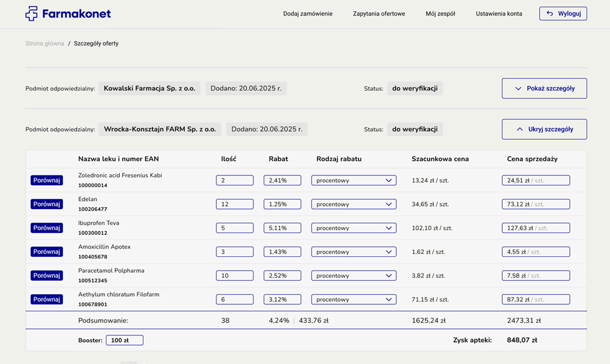Open discount type dropdown for Edelan
Image resolution: width=610 pixels, height=364 pixels.
pyautogui.click(x=353, y=204)
